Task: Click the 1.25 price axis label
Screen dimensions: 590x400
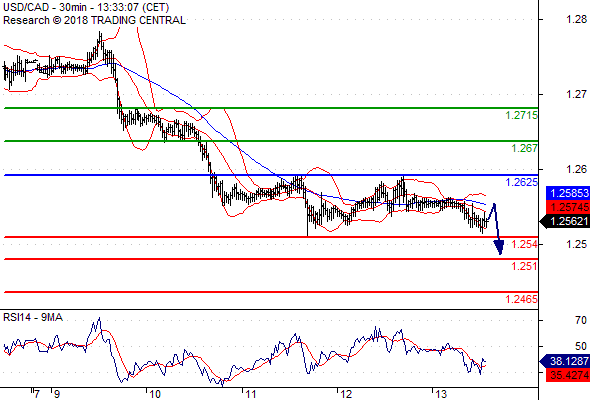Action: 576,245
